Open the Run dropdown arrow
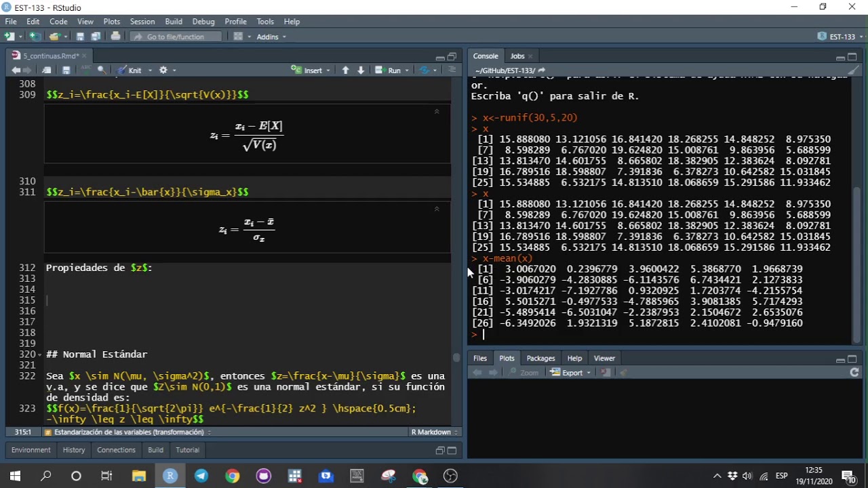The width and height of the screenshot is (868, 488). 407,70
